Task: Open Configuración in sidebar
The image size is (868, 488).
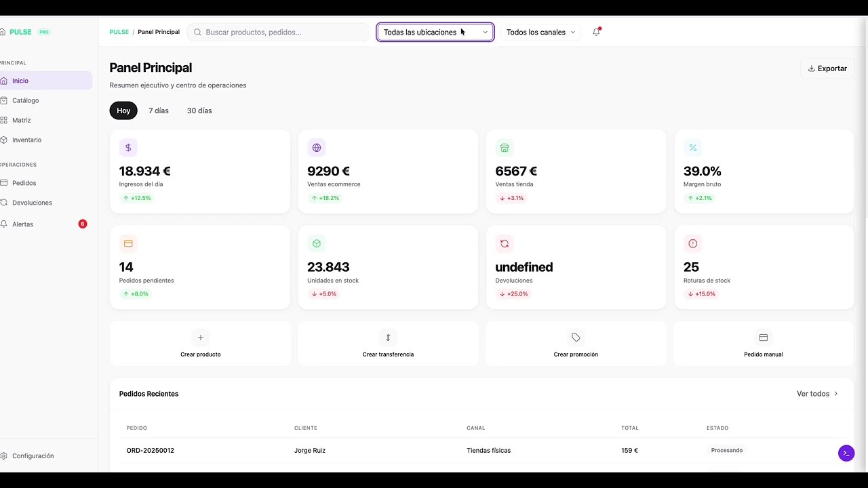Action: pyautogui.click(x=33, y=456)
